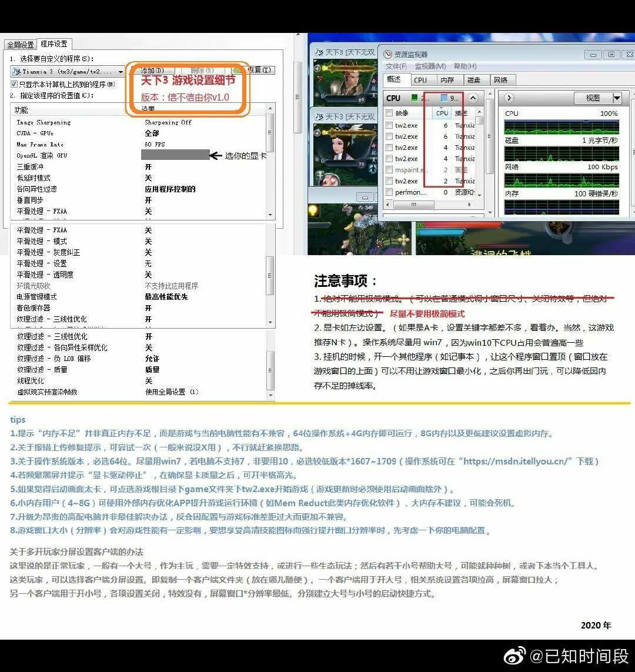The height and width of the screenshot is (672, 635).
Task: Minimize the 资源监视器 window
Action: [593, 55]
